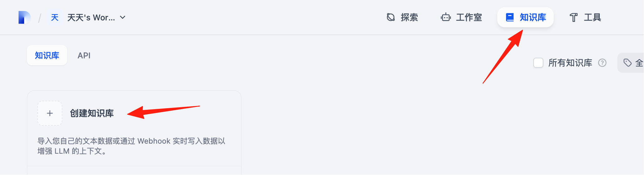644x175 pixels.
Task: Switch to the API tab
Action: coord(84,56)
